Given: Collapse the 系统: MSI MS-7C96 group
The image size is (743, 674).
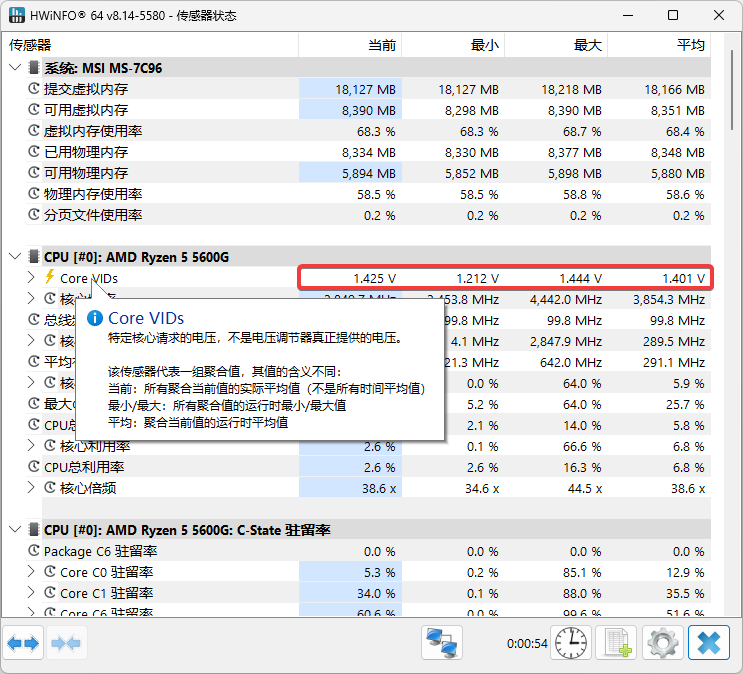Looking at the screenshot, I should point(15,67).
